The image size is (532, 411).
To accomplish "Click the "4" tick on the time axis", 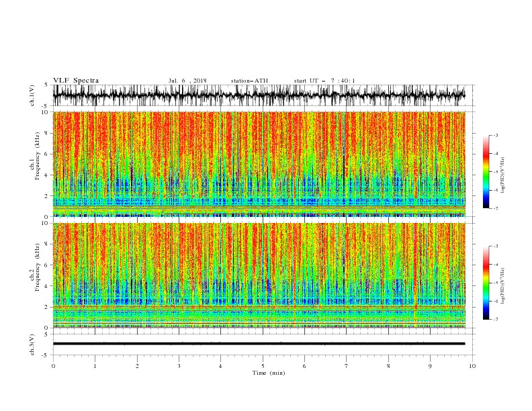I will [220, 366].
